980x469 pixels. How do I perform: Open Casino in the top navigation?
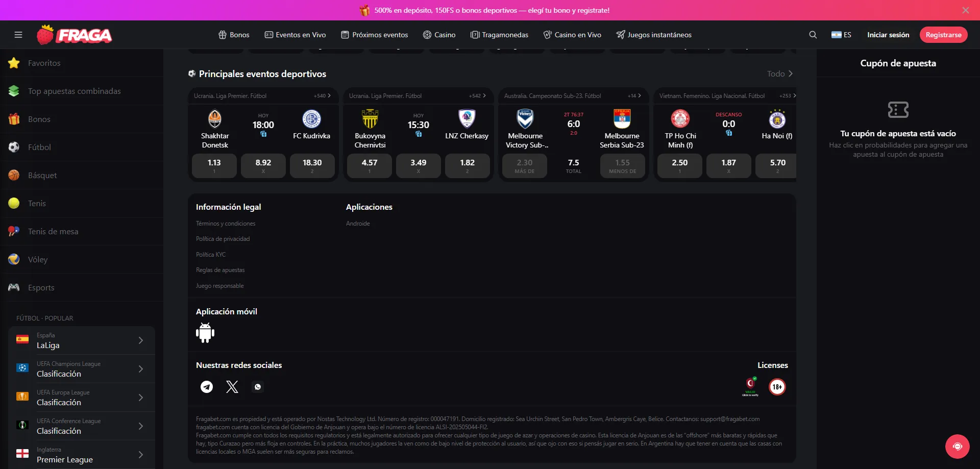[439, 35]
